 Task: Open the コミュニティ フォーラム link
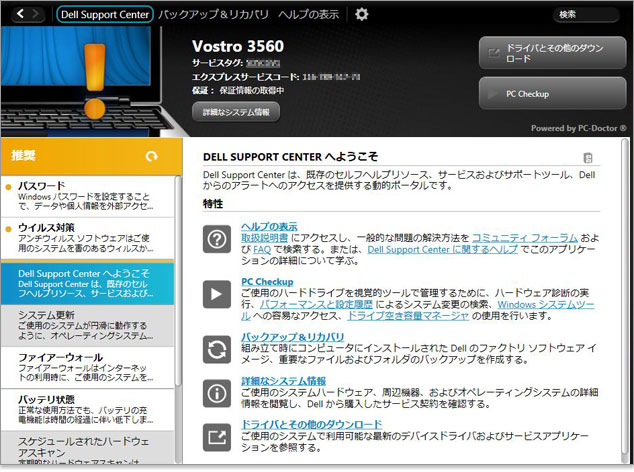(525, 238)
